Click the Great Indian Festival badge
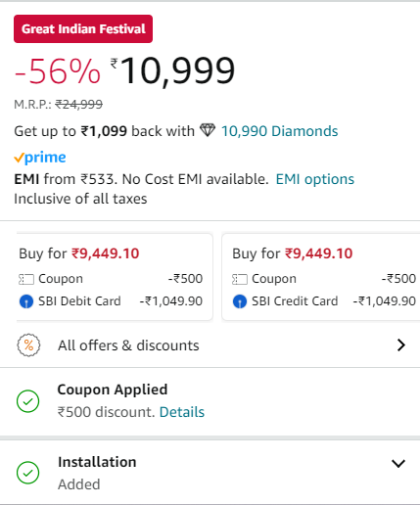420x505 pixels. click(83, 28)
